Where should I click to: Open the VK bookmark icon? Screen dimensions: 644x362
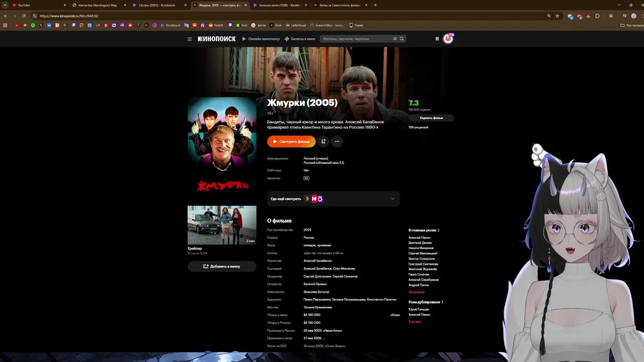coord(49,25)
